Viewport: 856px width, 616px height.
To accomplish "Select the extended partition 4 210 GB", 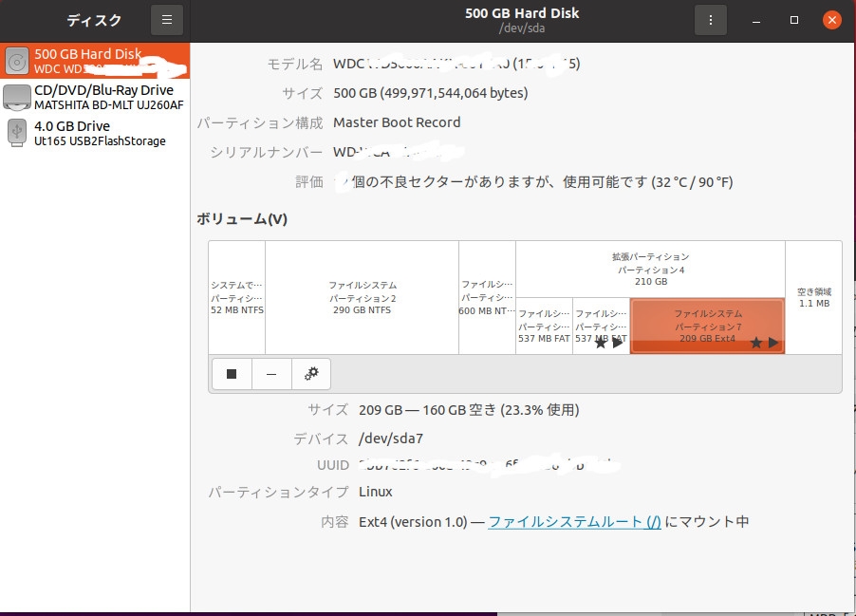I will [x=650, y=270].
